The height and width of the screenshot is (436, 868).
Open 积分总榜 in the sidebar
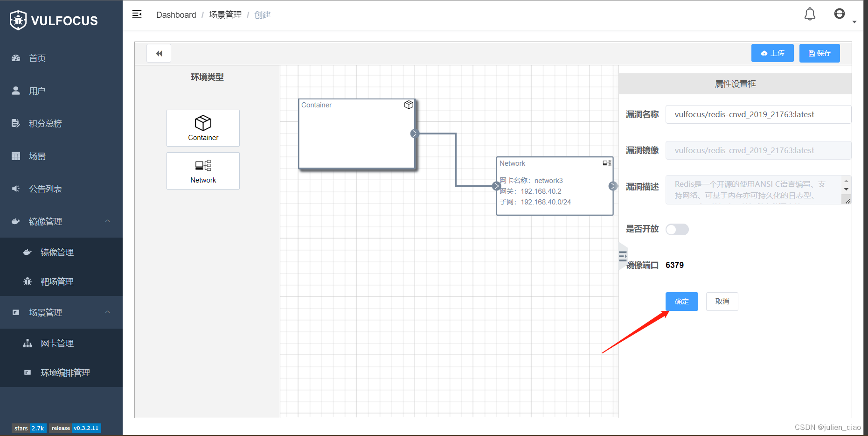(61, 123)
